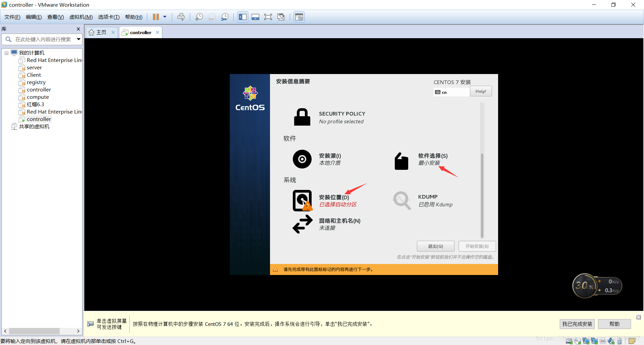
Task: Click the USB controller status icon
Action: pos(620,341)
